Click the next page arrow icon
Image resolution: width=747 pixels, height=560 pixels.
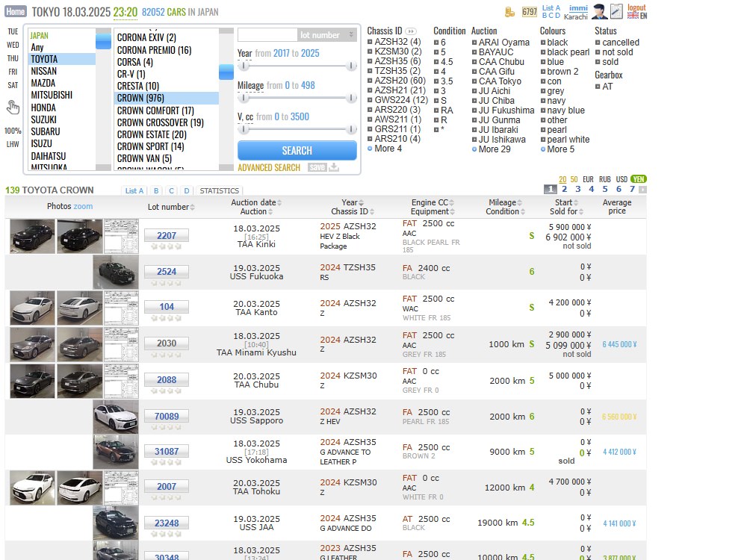642,190
